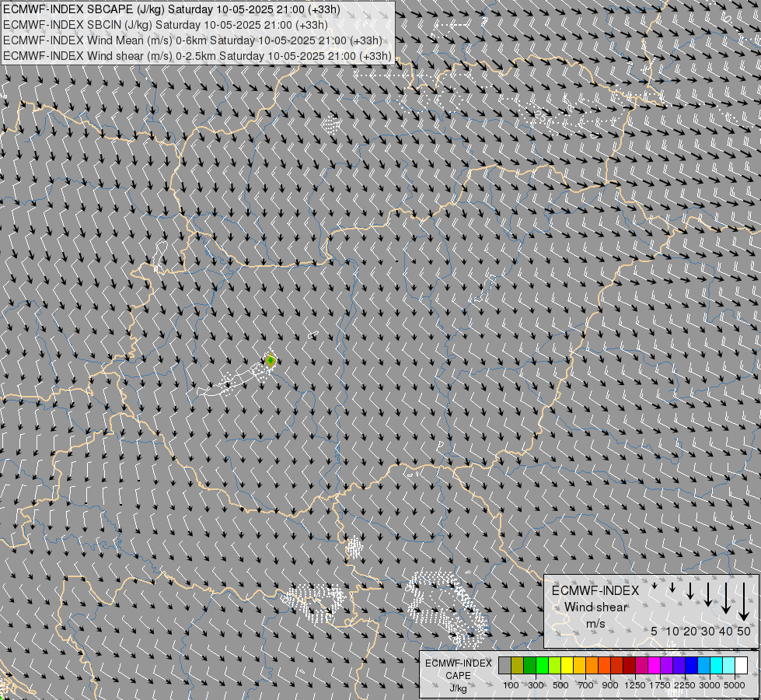Click the 'Wind shear' legend label
The image size is (761, 700).
coord(595,607)
